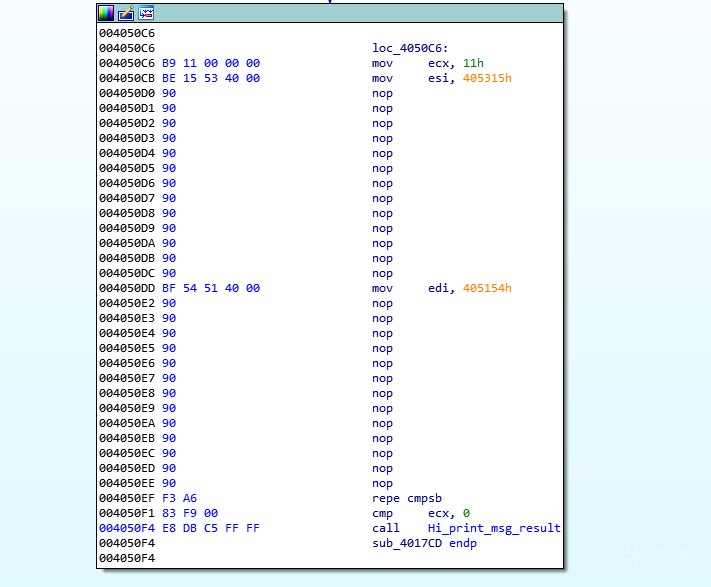Select the operand 405154h
711x587 pixels.
click(487, 288)
